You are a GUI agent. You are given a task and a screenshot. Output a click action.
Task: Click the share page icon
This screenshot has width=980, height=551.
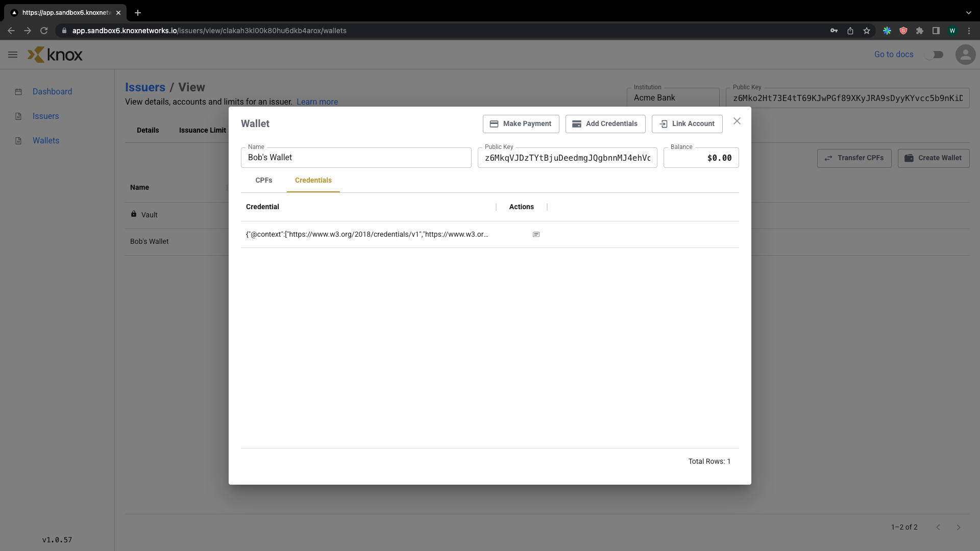(x=850, y=31)
